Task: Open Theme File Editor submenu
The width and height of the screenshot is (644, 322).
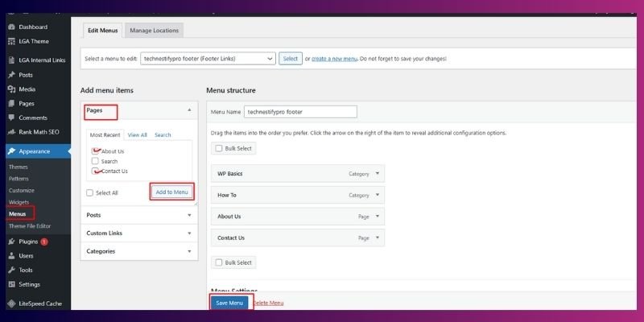Action: coord(30,226)
